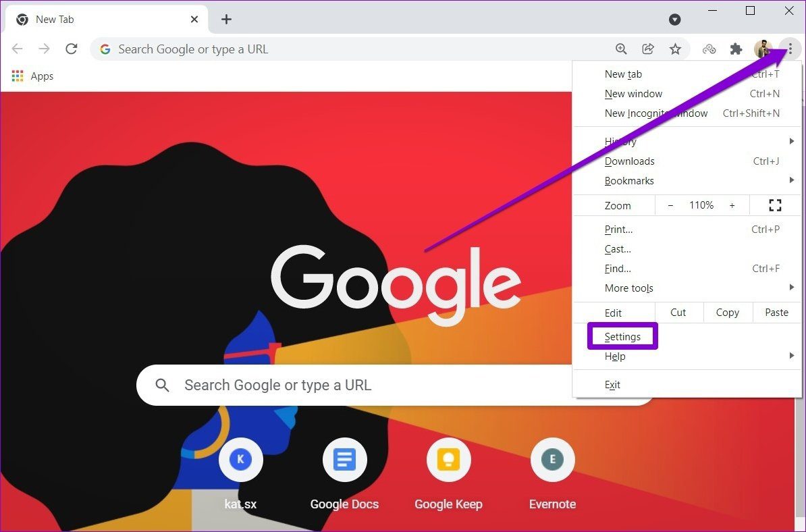Click Paste in the Edit row
Screen dimensions: 806x532
(x=777, y=313)
